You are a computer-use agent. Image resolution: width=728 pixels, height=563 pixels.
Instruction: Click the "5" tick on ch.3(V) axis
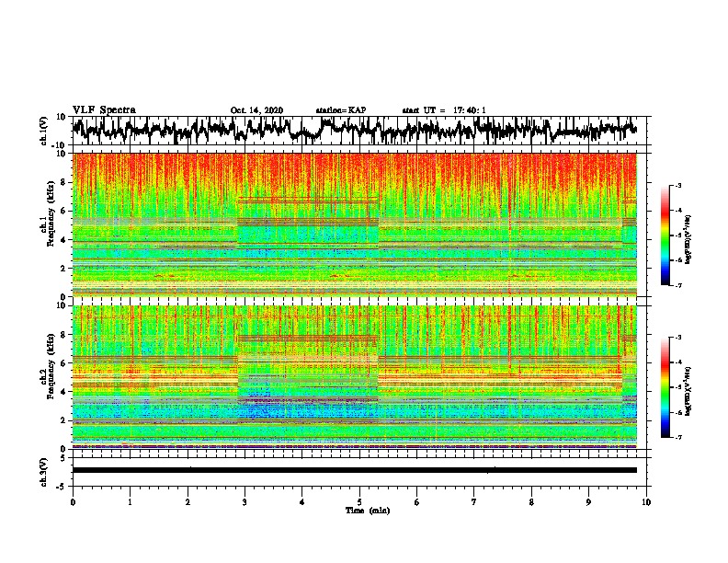[x=63, y=458]
